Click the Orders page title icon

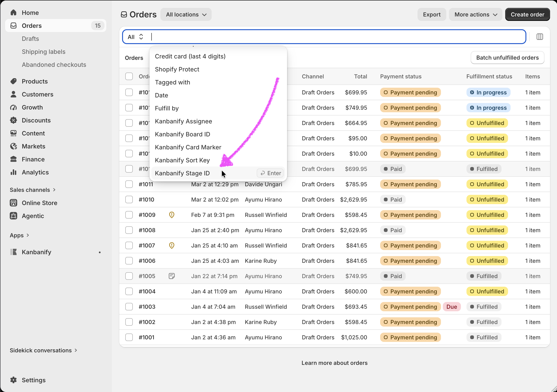pyautogui.click(x=124, y=15)
